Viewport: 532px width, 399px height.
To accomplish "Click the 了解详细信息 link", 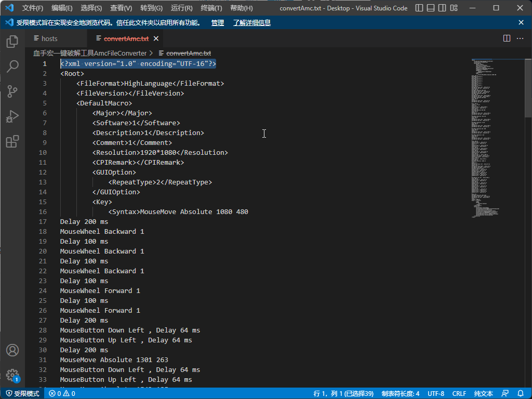I will (x=251, y=23).
